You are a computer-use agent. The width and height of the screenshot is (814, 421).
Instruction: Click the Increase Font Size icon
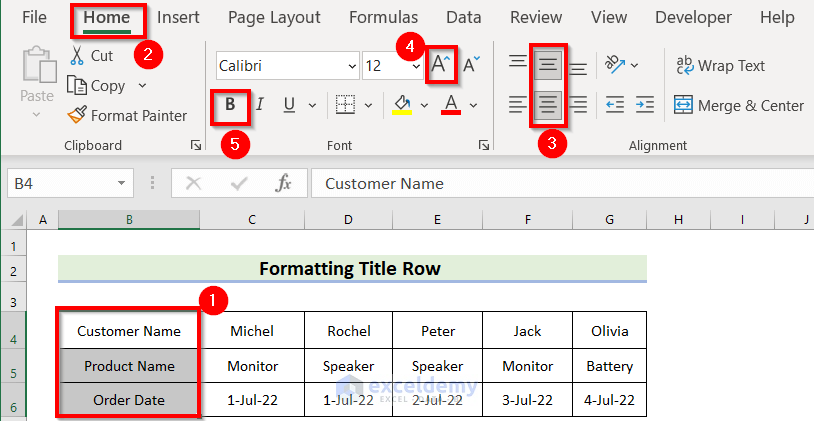point(439,66)
